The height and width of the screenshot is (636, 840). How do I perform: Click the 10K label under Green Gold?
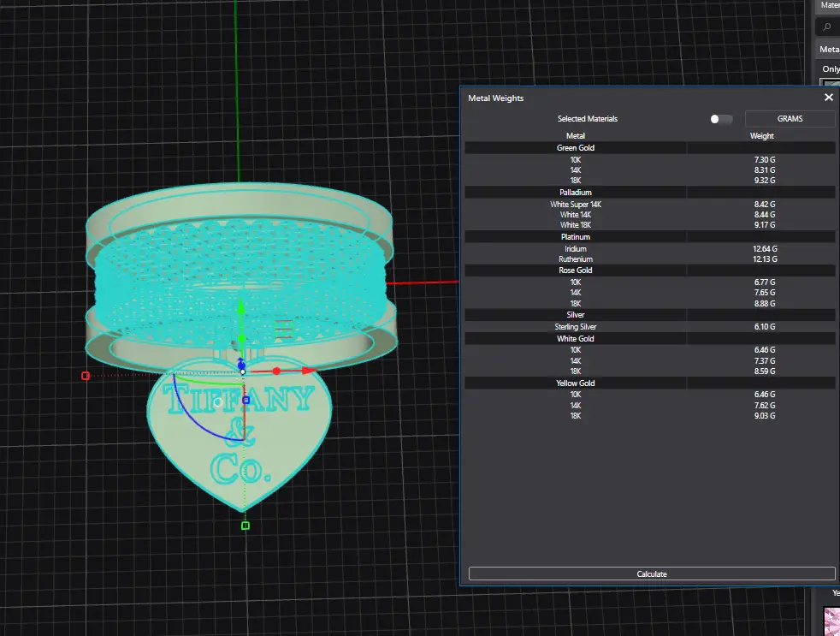[x=576, y=160]
